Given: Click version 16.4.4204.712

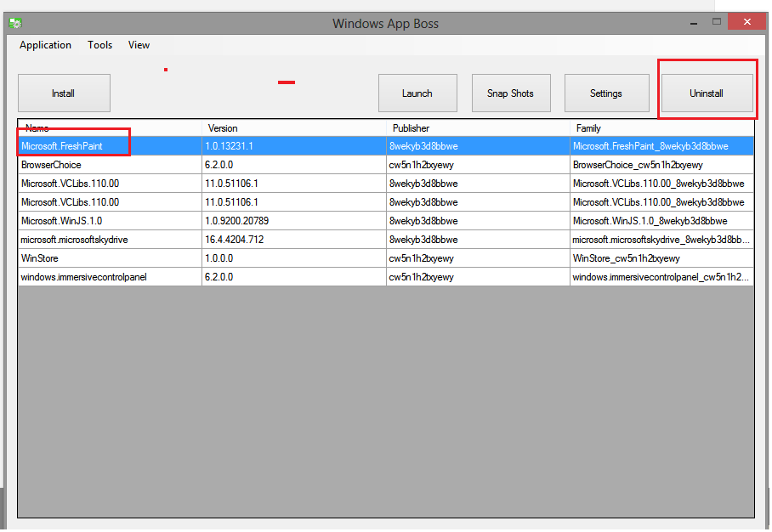Looking at the screenshot, I should coord(294,240).
